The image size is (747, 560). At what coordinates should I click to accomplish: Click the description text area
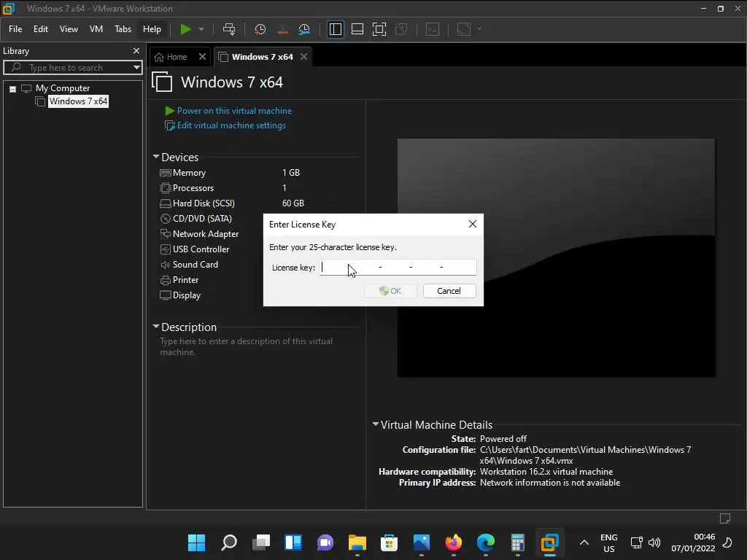[x=247, y=346]
